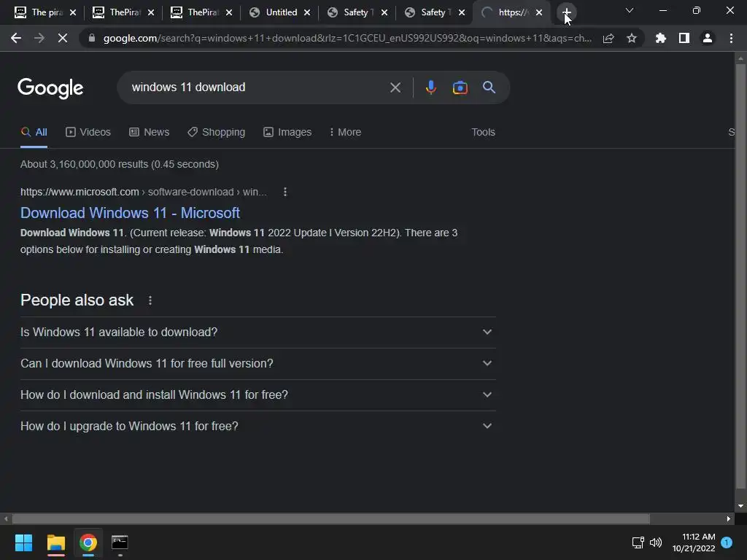Select the address bar URL
Screen dimensions: 747x560
[347, 38]
